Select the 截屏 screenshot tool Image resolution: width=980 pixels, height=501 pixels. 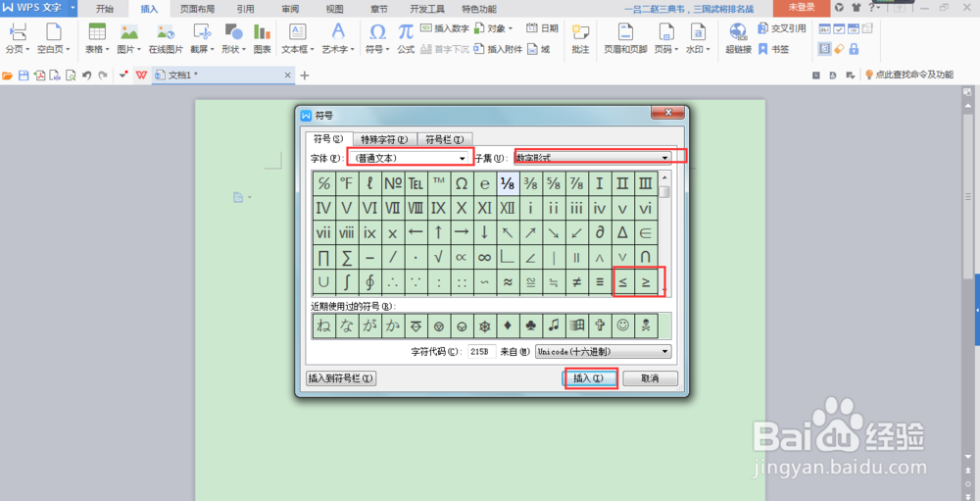(x=202, y=39)
